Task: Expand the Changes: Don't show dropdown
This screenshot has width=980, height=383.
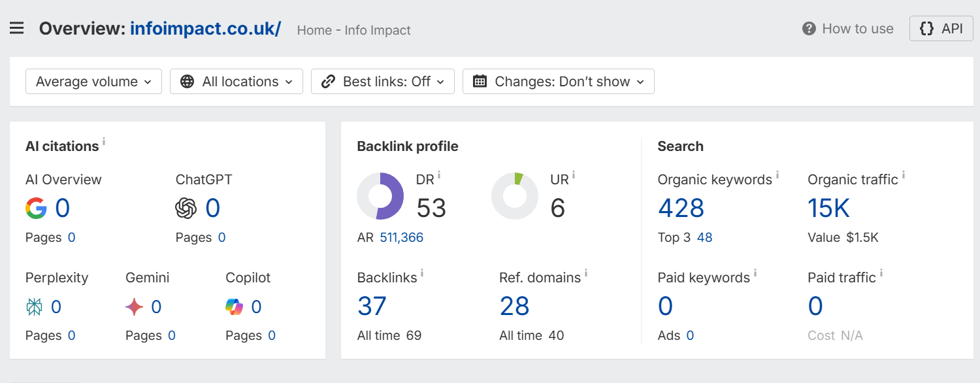Action: tap(559, 82)
